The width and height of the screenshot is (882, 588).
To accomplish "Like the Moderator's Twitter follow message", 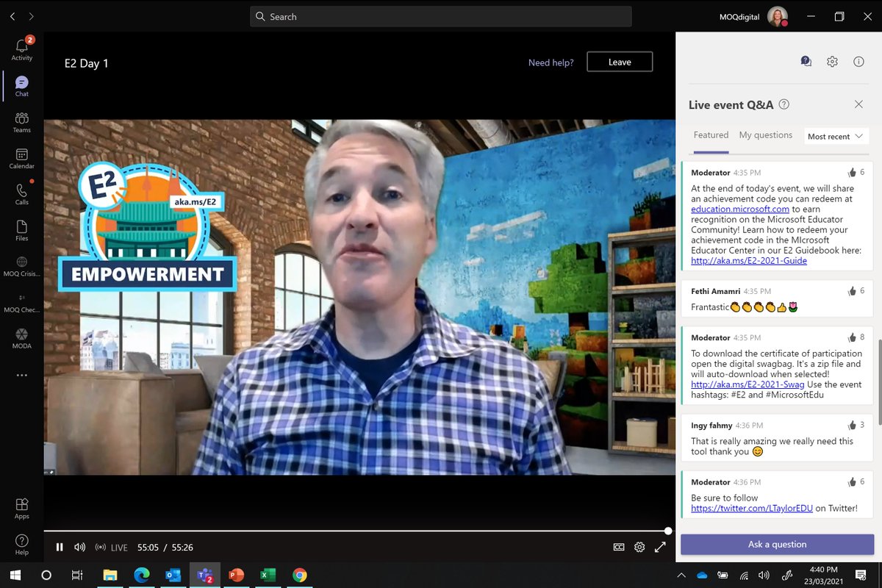I will [853, 481].
